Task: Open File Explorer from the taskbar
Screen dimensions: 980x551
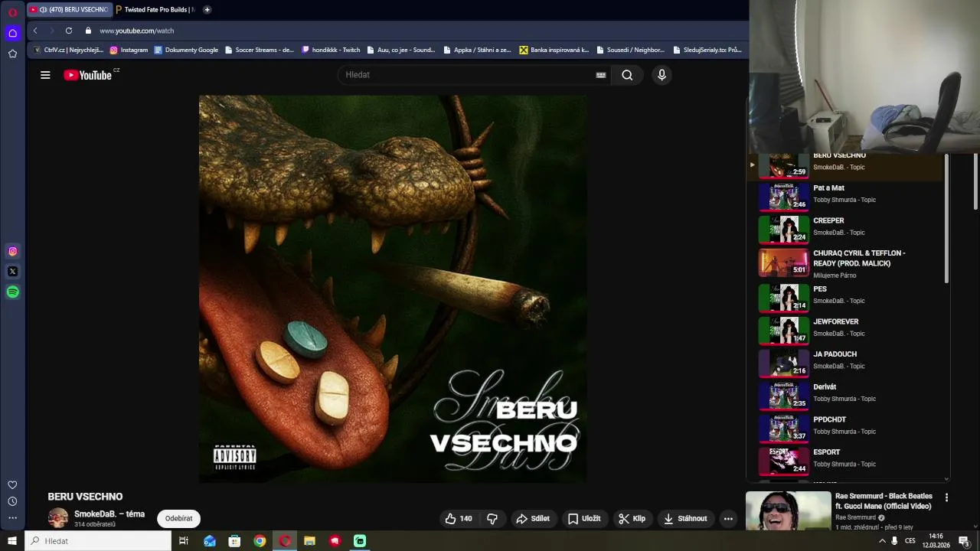Action: (x=309, y=541)
